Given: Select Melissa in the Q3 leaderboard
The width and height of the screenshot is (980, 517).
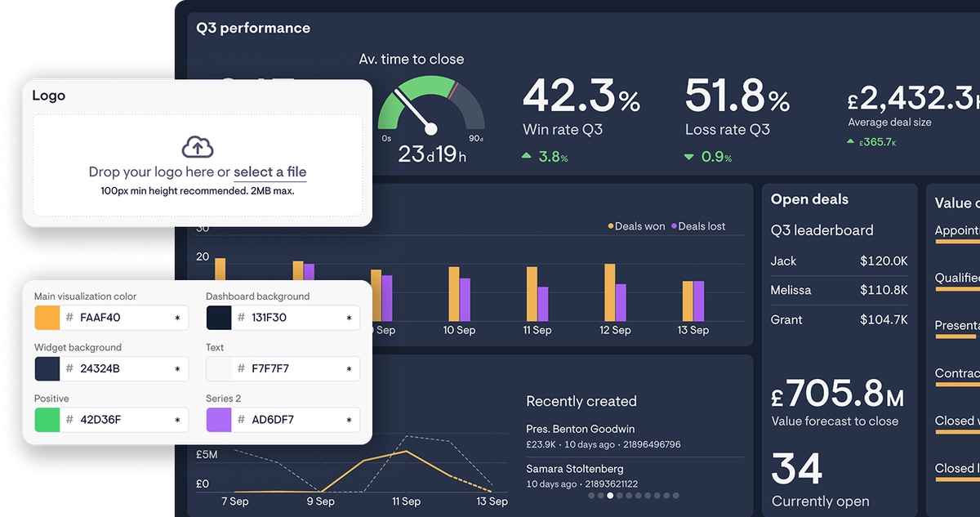Looking at the screenshot, I should 791,290.
